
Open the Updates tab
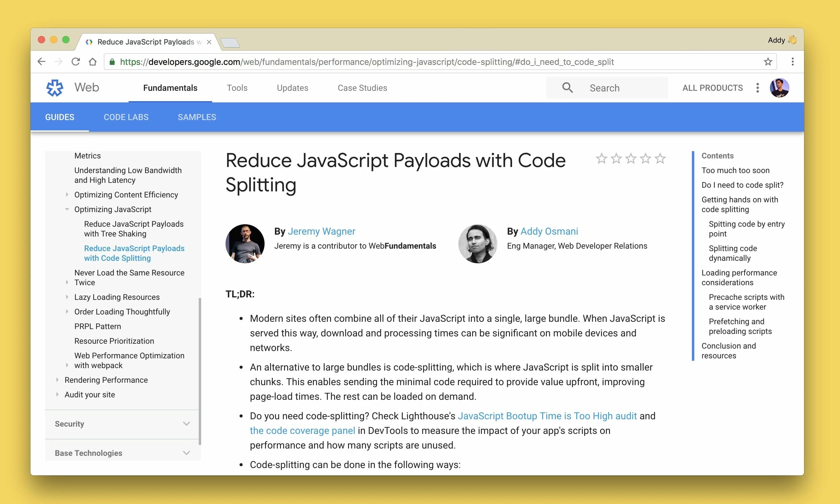(293, 88)
